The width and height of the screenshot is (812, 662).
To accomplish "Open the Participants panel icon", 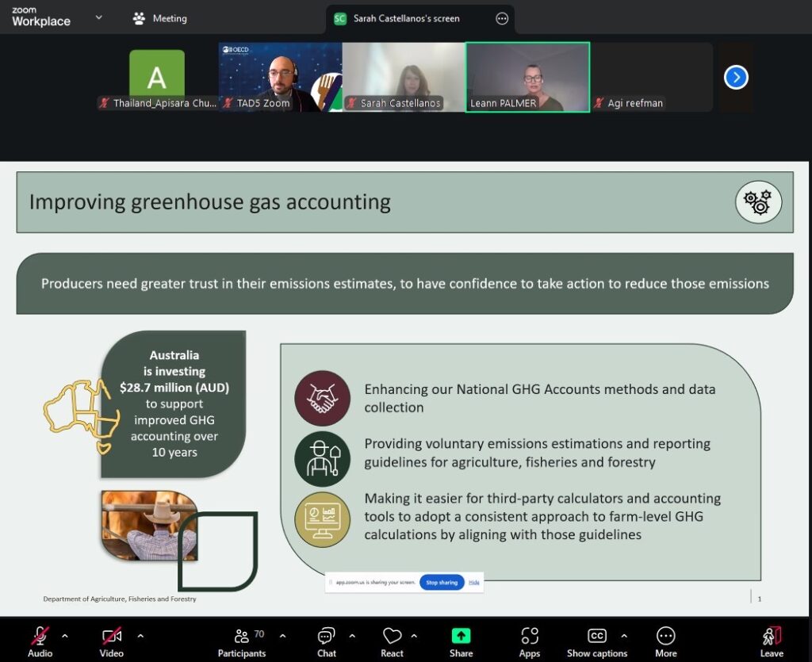I will pos(242,637).
